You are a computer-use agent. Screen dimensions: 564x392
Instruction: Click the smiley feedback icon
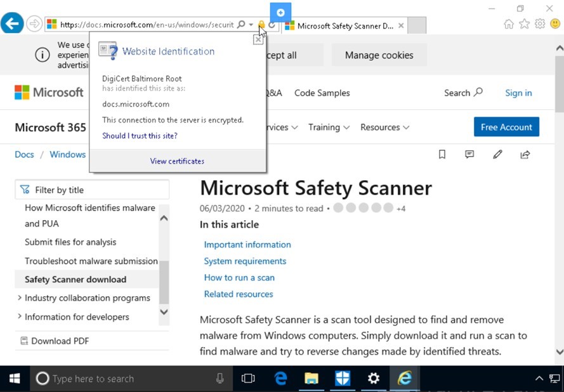[555, 24]
